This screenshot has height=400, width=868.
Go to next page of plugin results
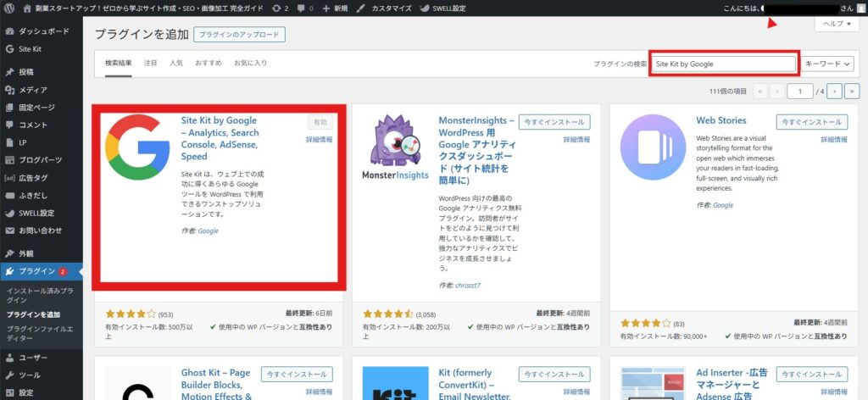coord(836,92)
